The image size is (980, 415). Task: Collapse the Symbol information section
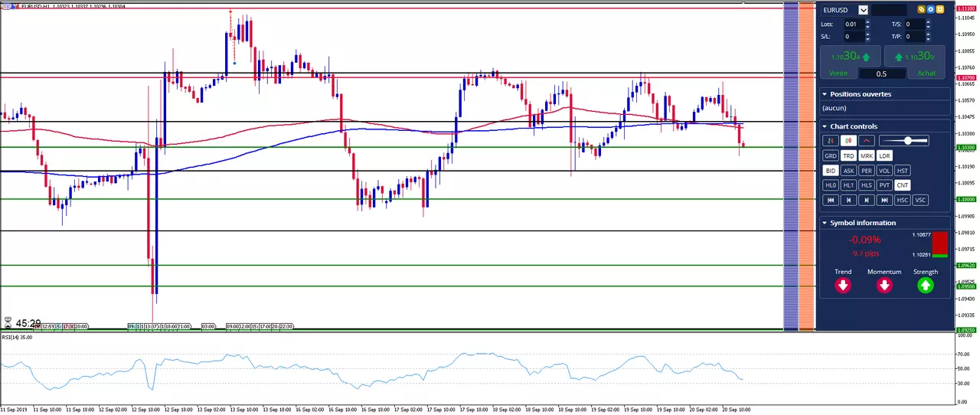(825, 223)
